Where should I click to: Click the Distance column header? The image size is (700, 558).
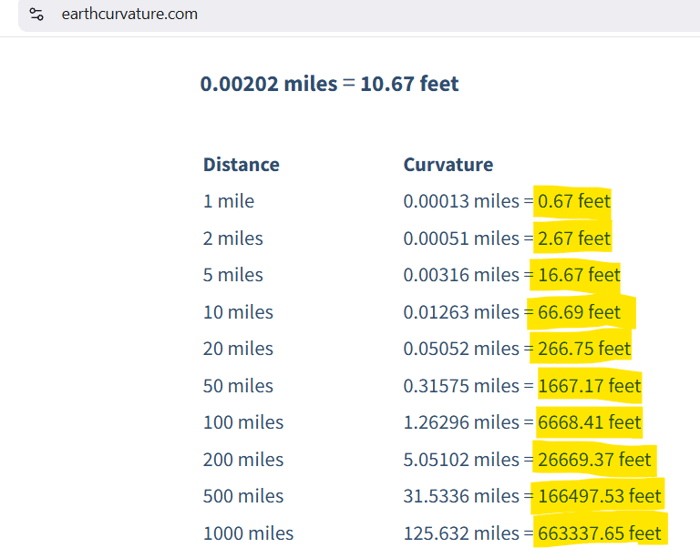tap(241, 164)
